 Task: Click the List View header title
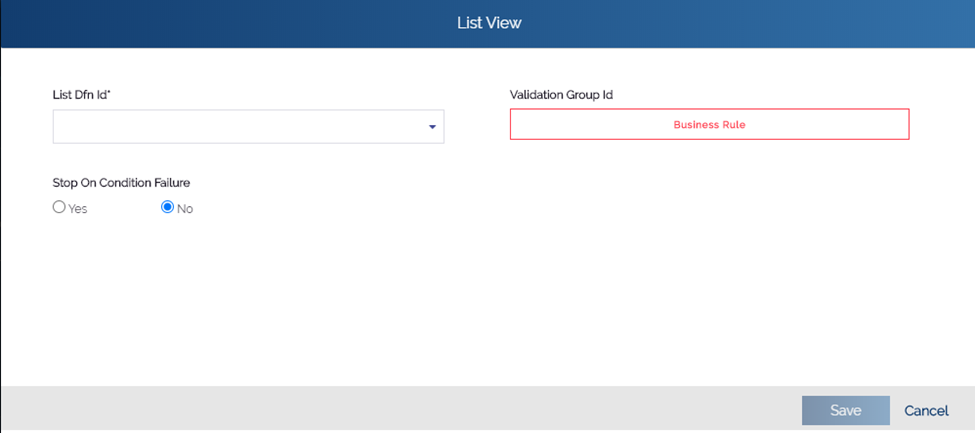[489, 23]
